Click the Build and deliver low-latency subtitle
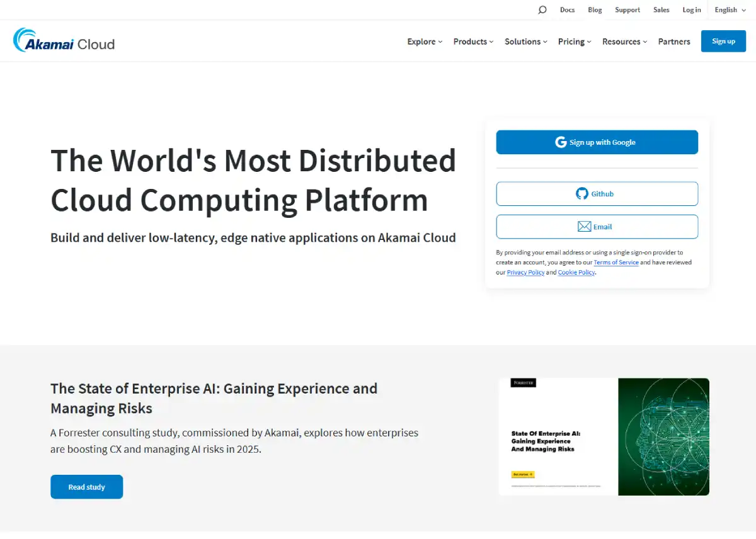756x539 pixels. click(x=253, y=237)
